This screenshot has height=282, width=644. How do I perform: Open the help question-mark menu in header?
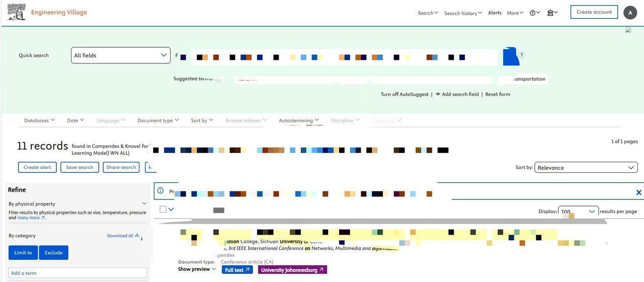pos(535,13)
